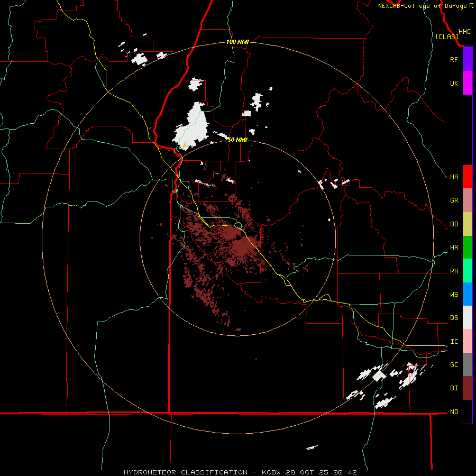Screen dimensions: 476x476
Task: Click the WS blue legend swatch
Action: coord(467,294)
